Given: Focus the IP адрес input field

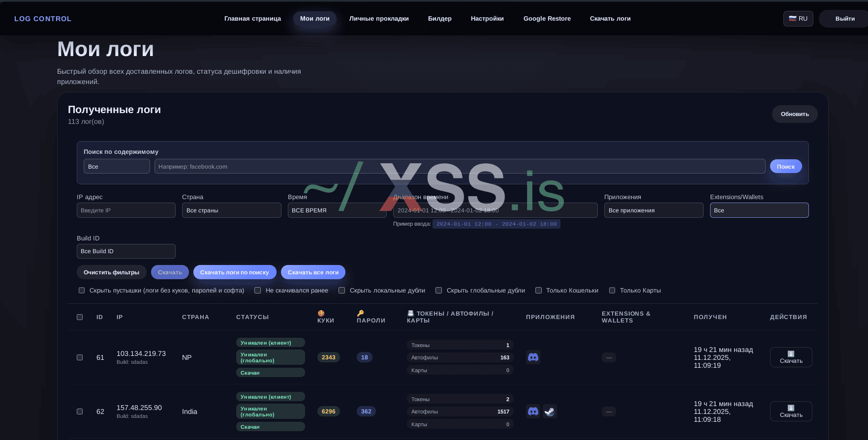Looking at the screenshot, I should tap(126, 210).
